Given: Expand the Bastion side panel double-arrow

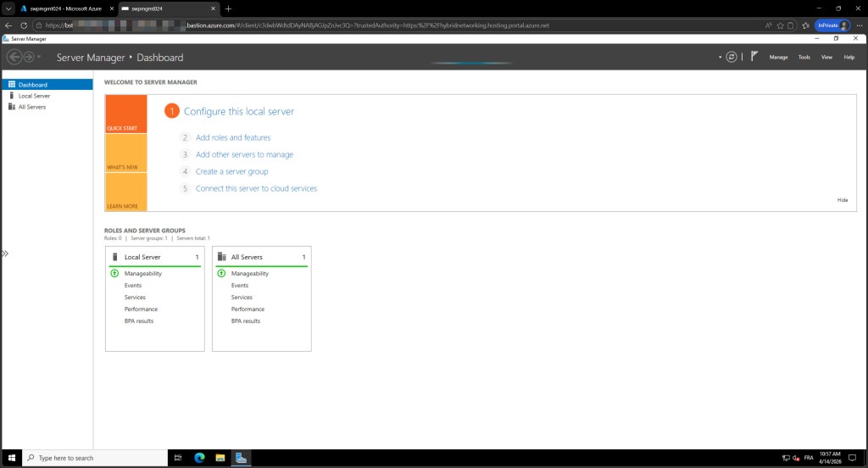Looking at the screenshot, I should coord(4,253).
